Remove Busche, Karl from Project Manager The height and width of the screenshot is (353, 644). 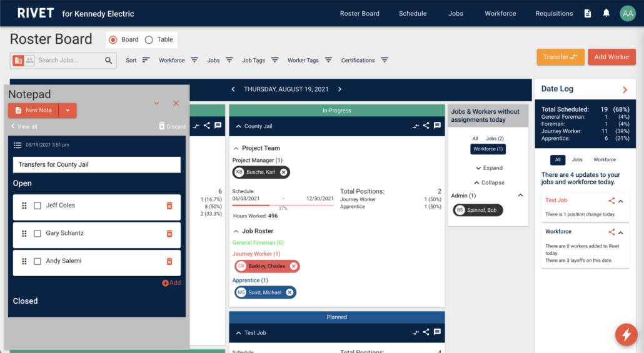pos(283,172)
